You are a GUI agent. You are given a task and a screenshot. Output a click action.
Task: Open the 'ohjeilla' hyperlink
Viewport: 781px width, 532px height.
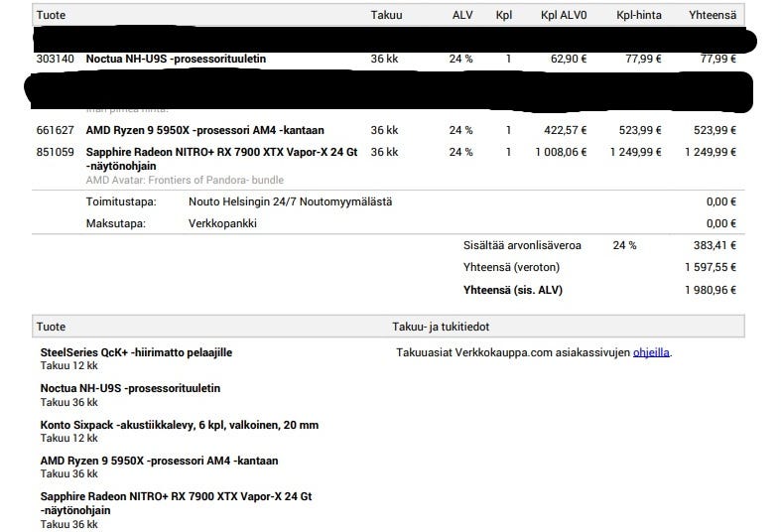[651, 352]
